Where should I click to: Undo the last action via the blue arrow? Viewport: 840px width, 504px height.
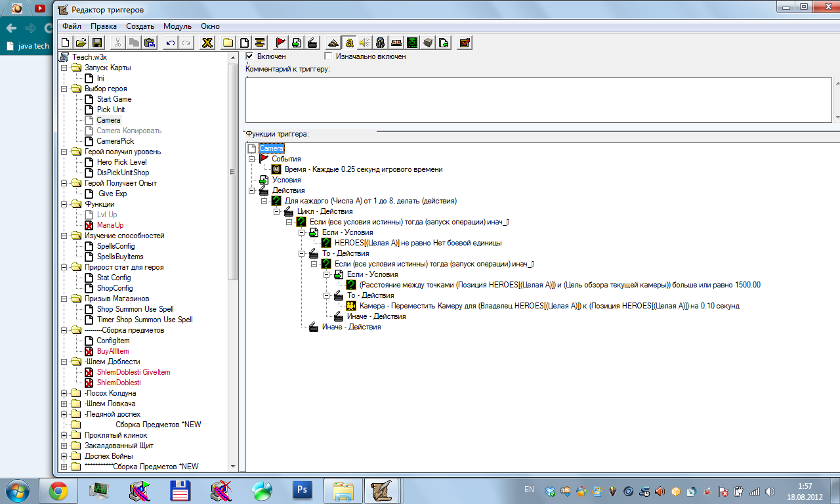click(170, 43)
